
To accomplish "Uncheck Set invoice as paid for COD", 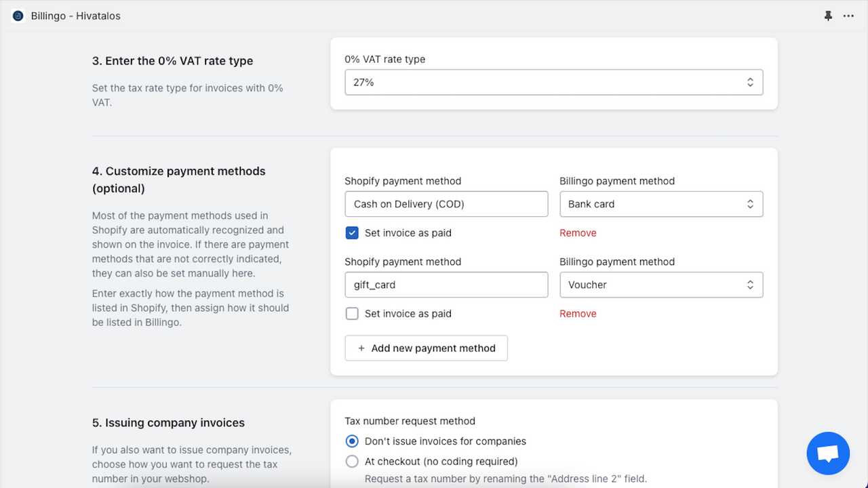I will pos(352,233).
